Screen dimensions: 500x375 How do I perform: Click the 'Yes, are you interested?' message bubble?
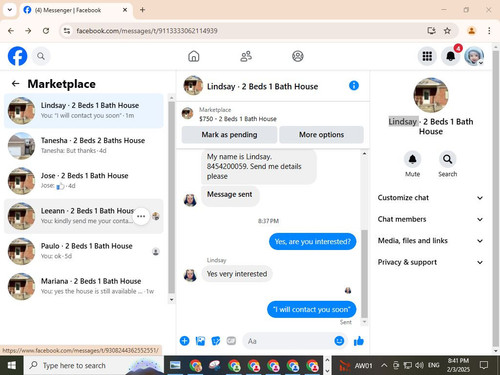[312, 241]
